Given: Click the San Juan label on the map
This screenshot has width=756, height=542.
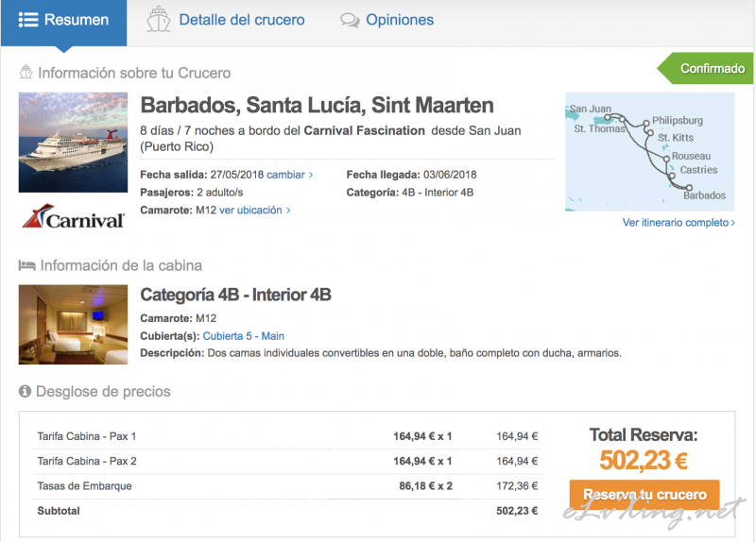Looking at the screenshot, I should (x=590, y=109).
